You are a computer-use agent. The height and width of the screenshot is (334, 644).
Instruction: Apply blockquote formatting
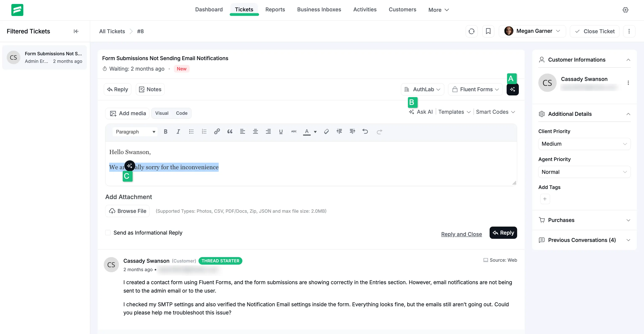click(230, 132)
